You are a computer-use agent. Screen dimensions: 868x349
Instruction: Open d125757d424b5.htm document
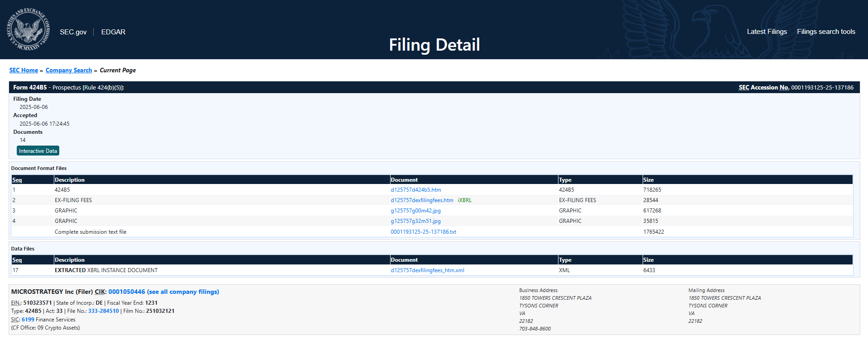[415, 190]
